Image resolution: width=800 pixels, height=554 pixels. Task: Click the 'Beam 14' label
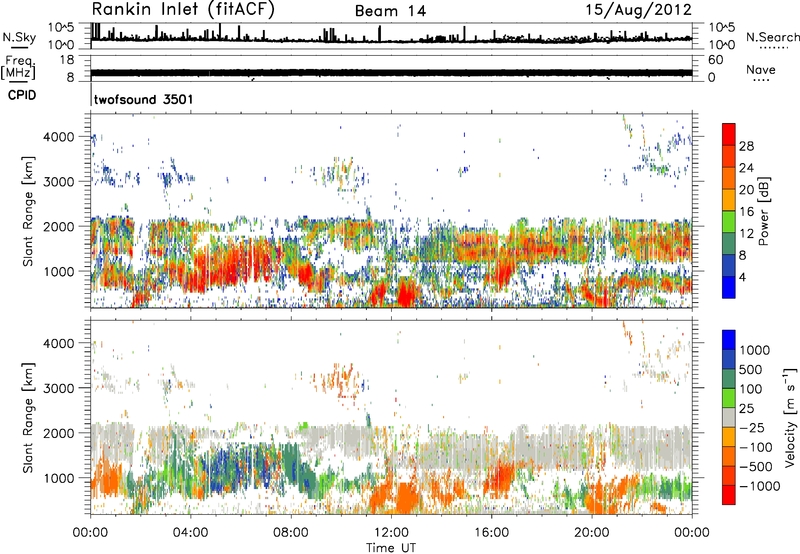tap(390, 11)
